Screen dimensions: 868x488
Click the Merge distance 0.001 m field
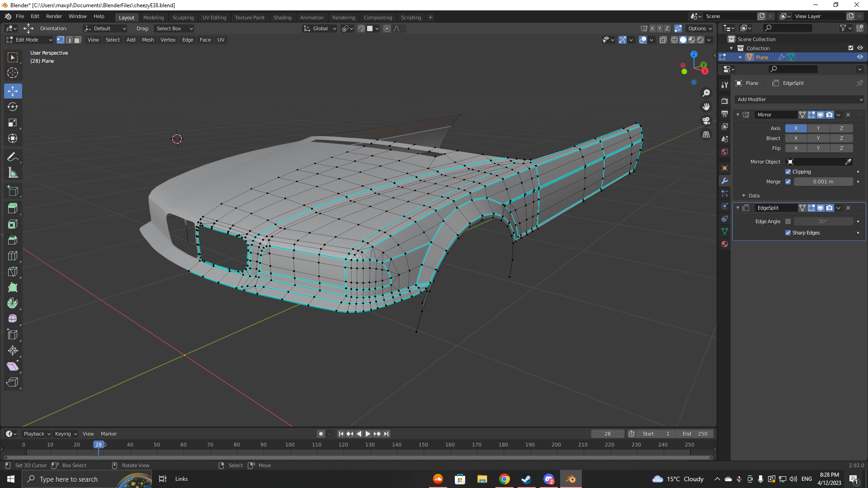coord(823,182)
